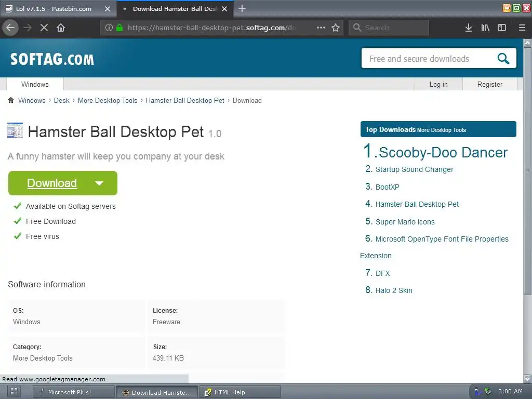Focus the browser Search field

pyautogui.click(x=389, y=28)
